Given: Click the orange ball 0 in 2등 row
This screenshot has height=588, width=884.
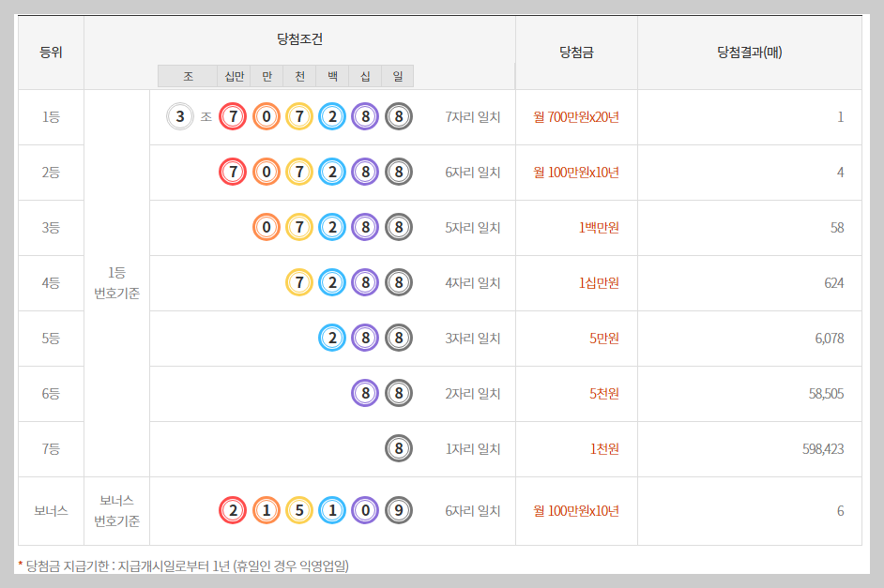Looking at the screenshot, I should click(267, 172).
